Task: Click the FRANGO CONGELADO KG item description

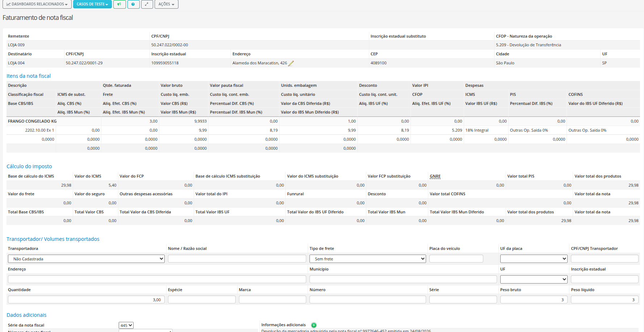Action: 32,122
